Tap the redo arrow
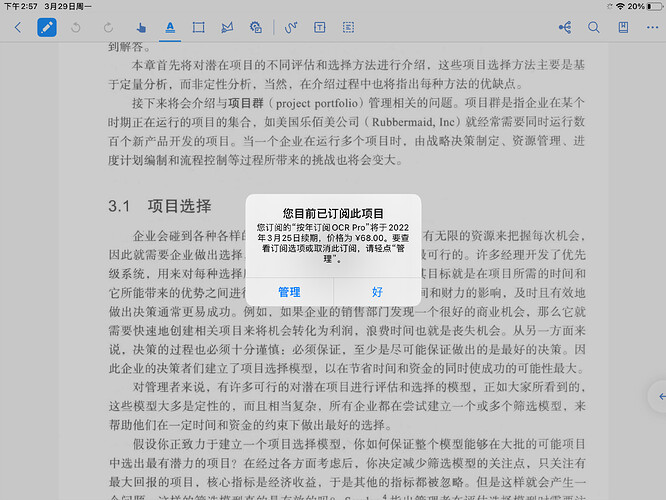Screen dimensions: 666x500 click(108, 28)
